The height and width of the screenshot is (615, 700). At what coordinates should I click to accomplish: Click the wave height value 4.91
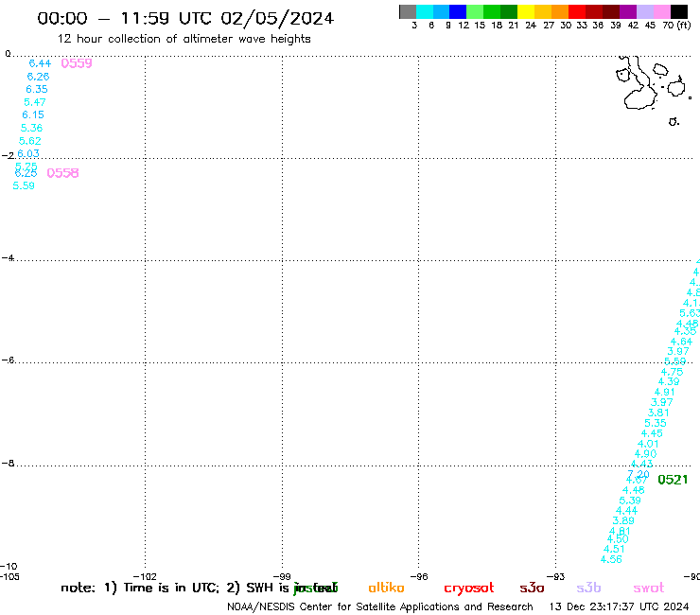tap(665, 392)
